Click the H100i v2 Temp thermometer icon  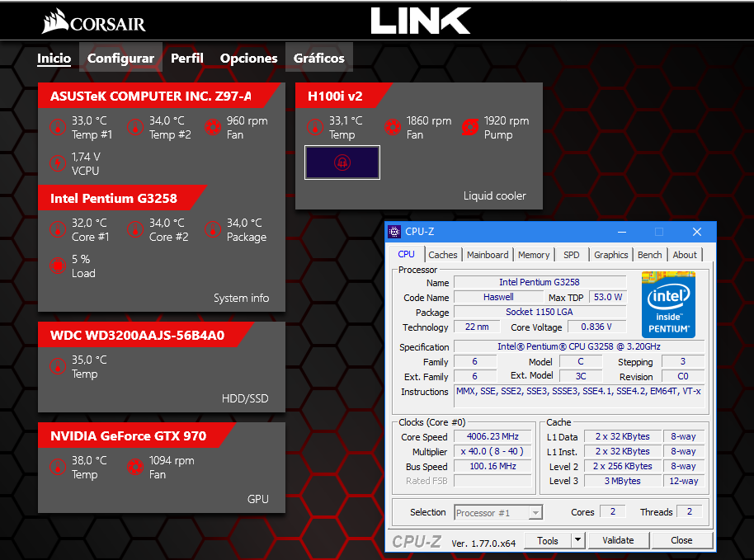click(315, 127)
